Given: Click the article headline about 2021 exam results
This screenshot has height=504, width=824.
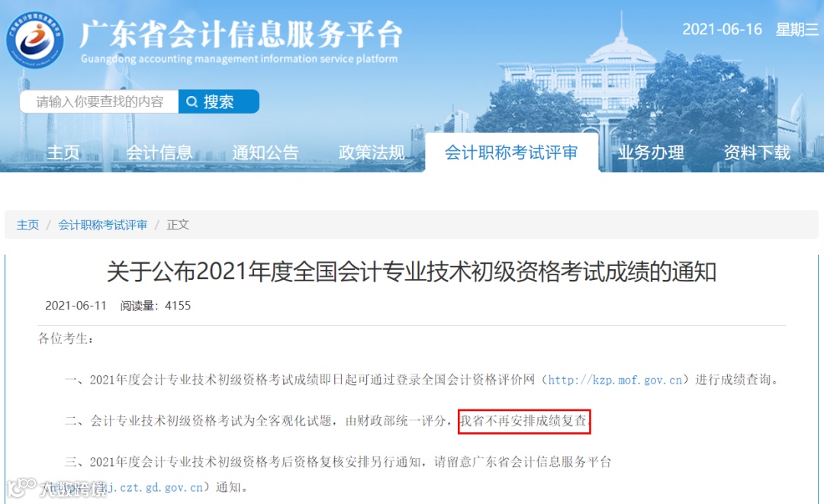Looking at the screenshot, I should point(411,272).
